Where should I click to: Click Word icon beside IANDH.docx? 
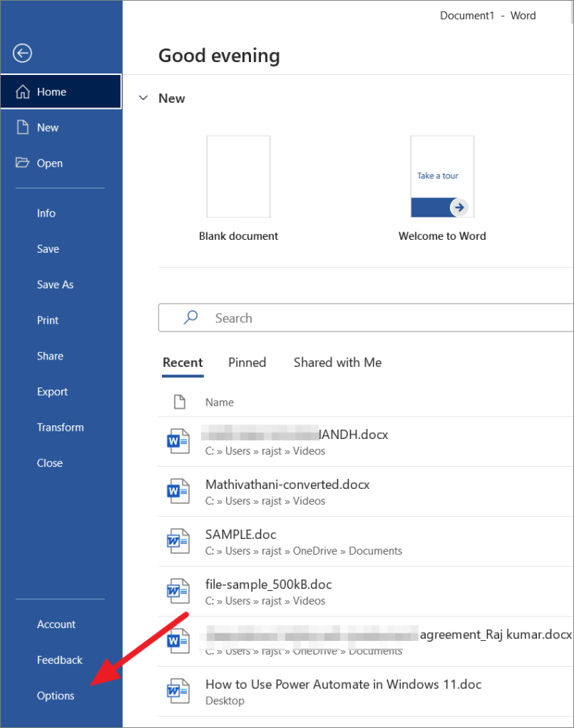click(x=178, y=441)
